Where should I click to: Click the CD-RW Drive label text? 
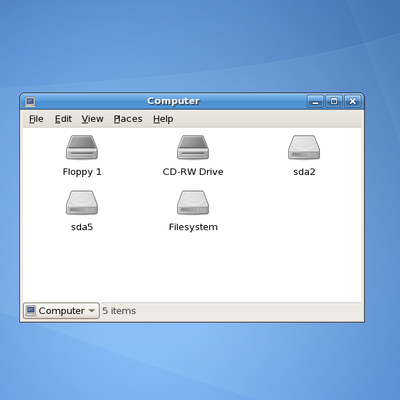193,172
